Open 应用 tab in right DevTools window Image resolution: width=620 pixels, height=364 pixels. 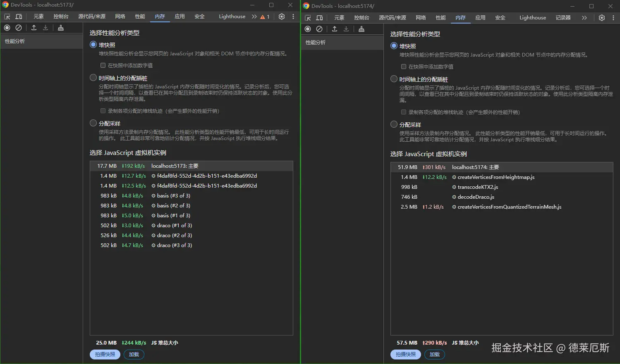coord(481,18)
